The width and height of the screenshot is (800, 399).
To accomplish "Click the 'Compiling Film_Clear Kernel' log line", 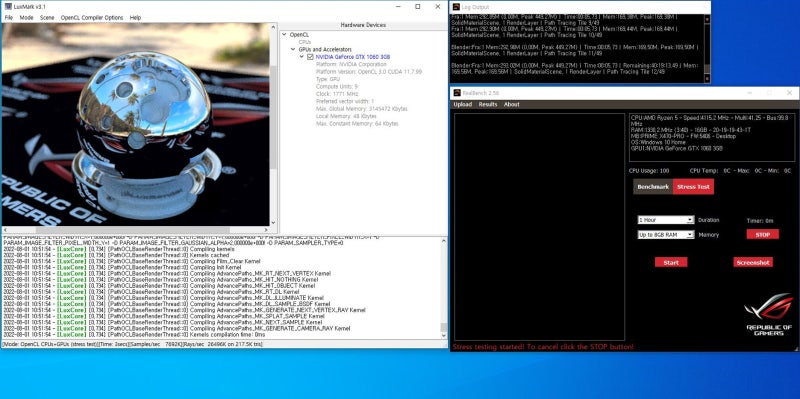I will pyautogui.click(x=132, y=261).
